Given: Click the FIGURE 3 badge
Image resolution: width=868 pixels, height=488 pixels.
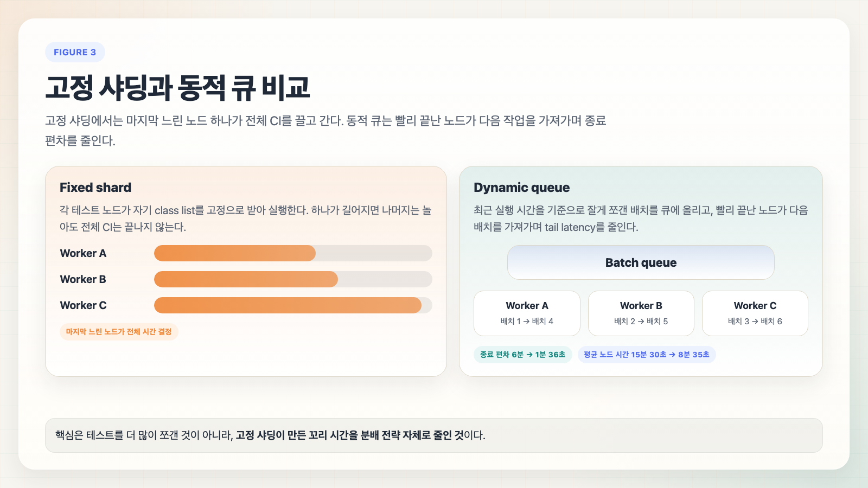Looking at the screenshot, I should pyautogui.click(x=75, y=52).
